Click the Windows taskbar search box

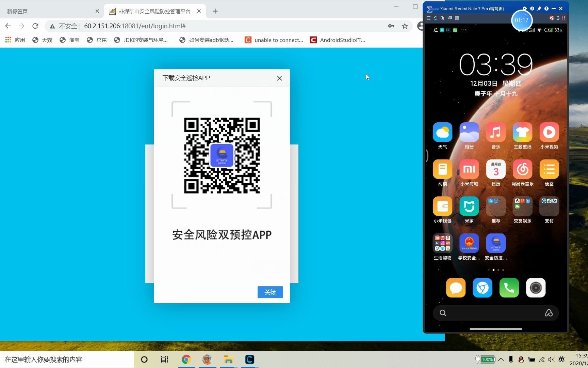tap(67, 359)
